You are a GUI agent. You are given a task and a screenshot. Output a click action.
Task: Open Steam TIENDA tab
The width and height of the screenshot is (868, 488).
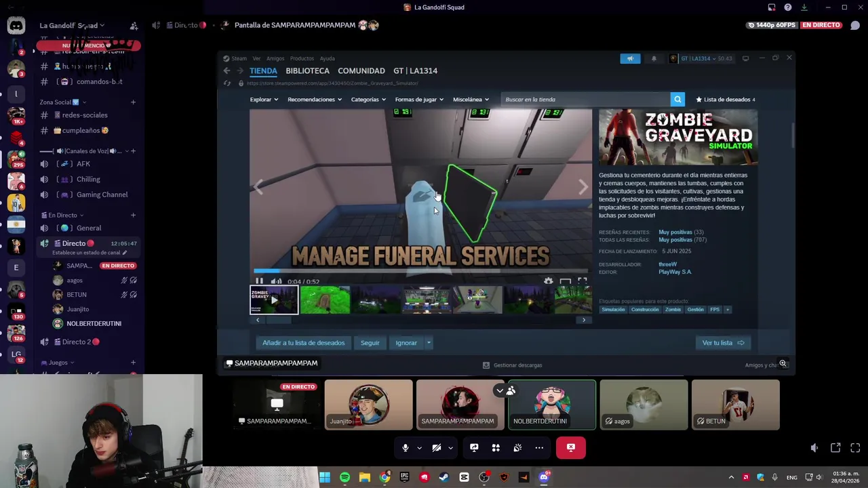click(263, 70)
